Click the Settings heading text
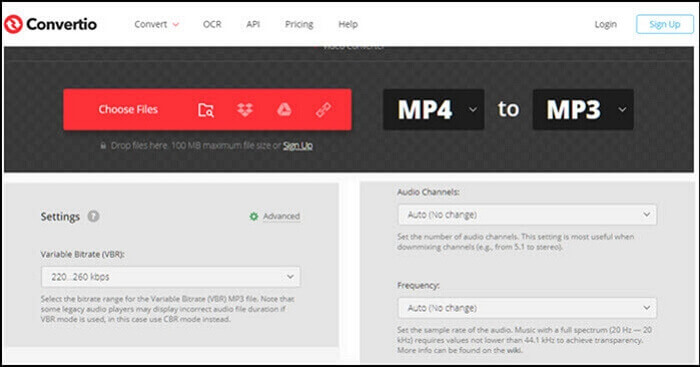 (60, 217)
